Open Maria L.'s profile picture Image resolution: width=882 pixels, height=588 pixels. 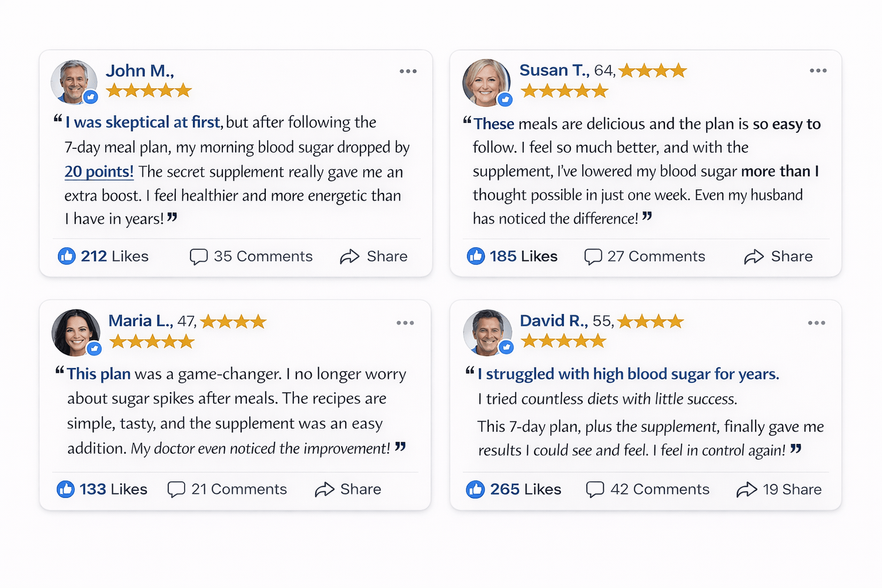point(76,332)
